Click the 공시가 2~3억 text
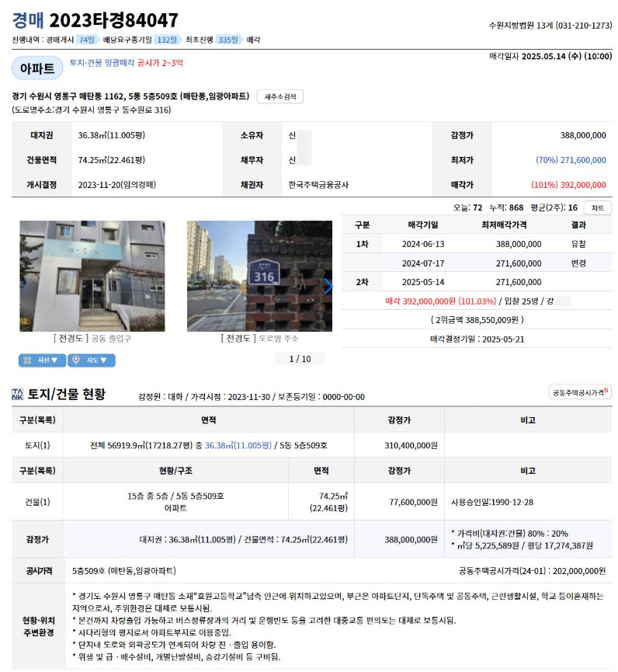 click(160, 63)
